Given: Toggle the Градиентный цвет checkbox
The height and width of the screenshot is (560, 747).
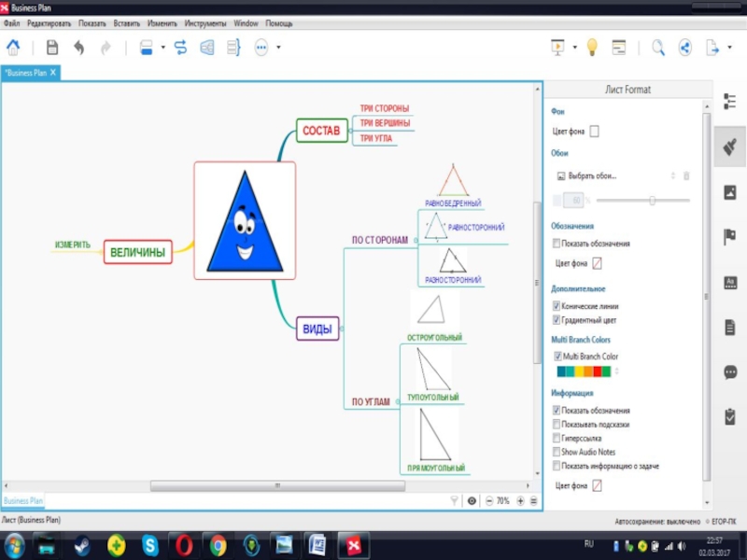Looking at the screenshot, I should click(557, 320).
